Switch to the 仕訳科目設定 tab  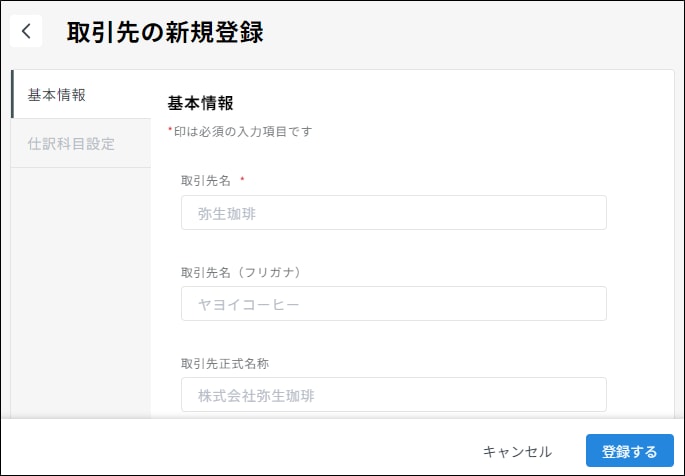click(x=81, y=143)
